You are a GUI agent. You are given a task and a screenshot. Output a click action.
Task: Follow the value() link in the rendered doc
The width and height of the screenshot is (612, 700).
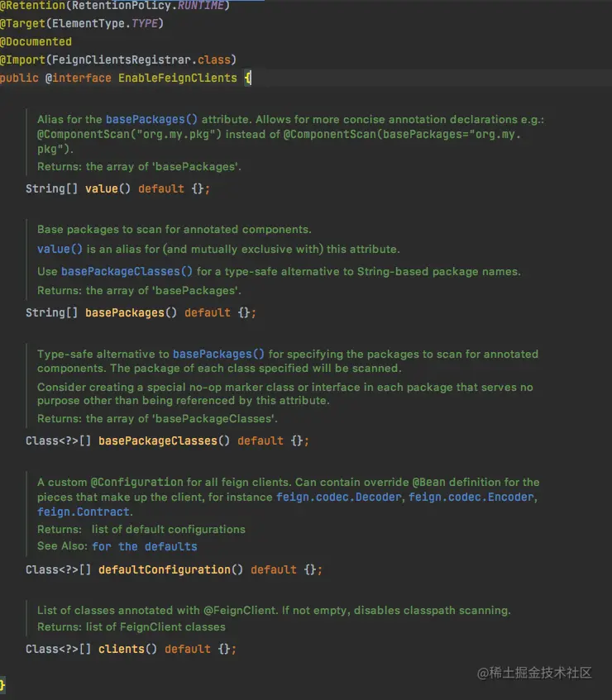coord(60,249)
